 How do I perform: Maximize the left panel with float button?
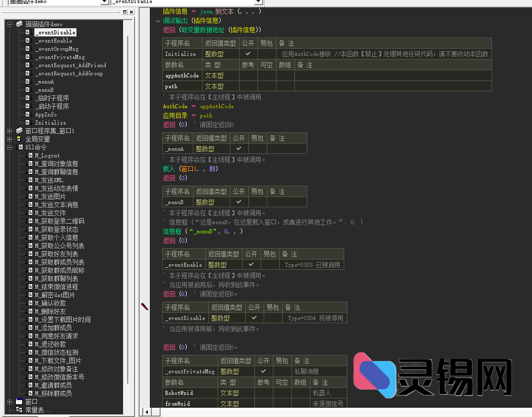(x=124, y=12)
